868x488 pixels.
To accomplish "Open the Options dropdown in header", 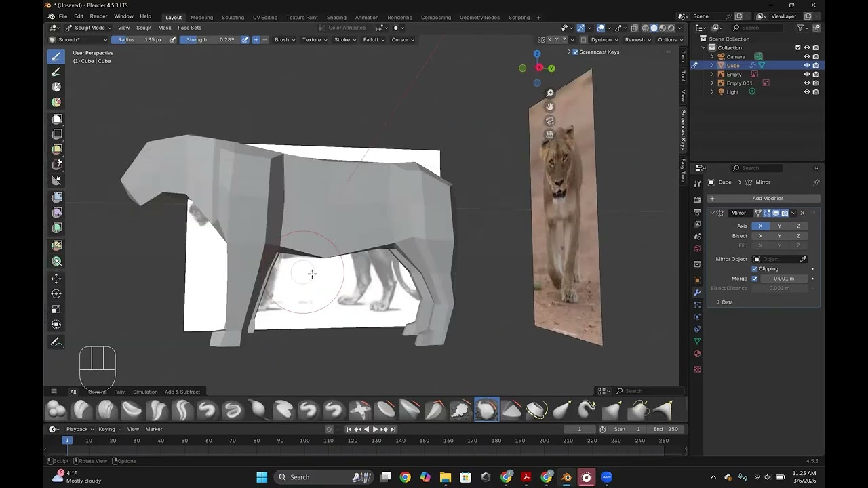I will [670, 39].
